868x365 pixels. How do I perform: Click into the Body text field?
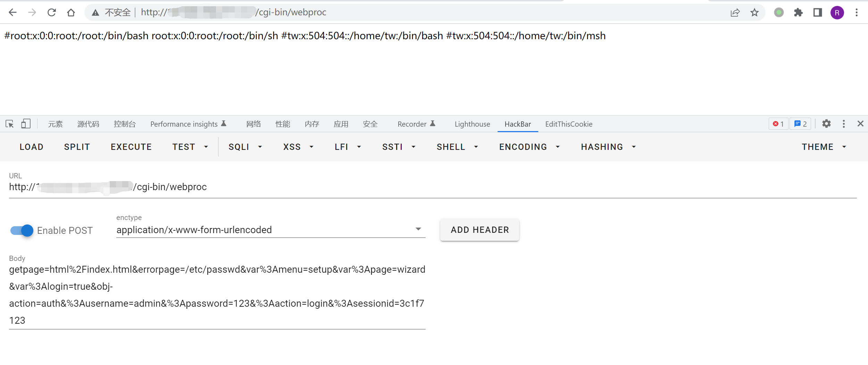pyautogui.click(x=217, y=295)
